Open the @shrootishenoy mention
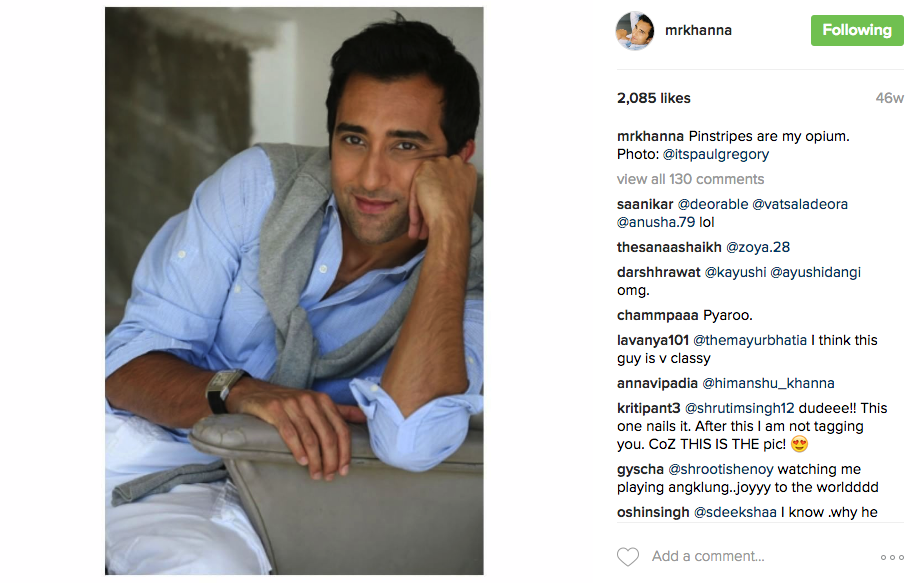Image resolution: width=912 pixels, height=583 pixels. pyautogui.click(x=721, y=469)
